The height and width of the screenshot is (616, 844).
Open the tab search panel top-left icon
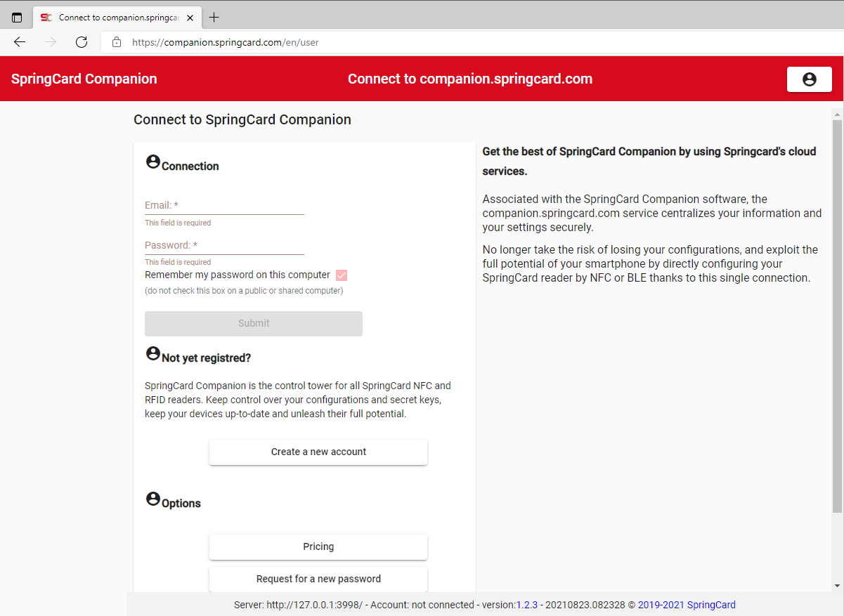point(16,16)
